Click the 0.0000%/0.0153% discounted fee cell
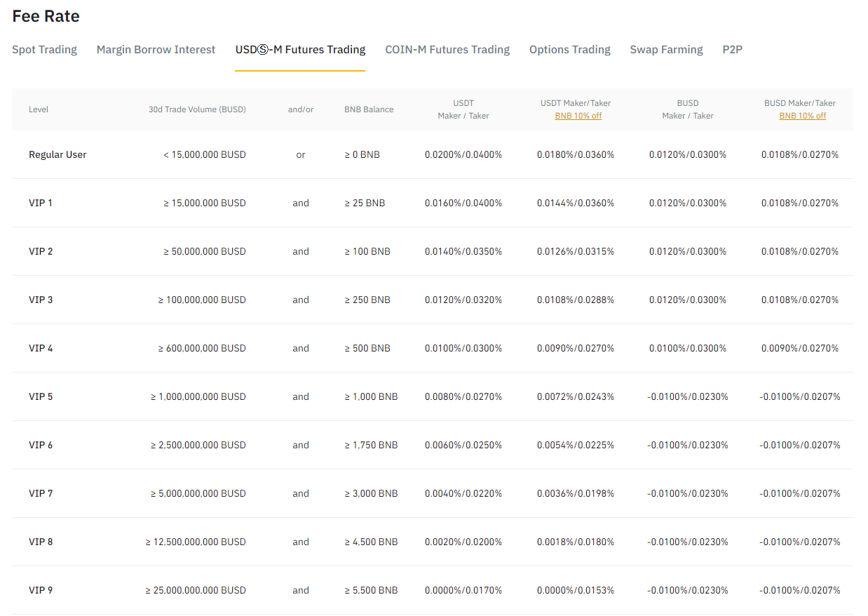Image resolution: width=868 pixels, height=616 pixels. [x=576, y=590]
